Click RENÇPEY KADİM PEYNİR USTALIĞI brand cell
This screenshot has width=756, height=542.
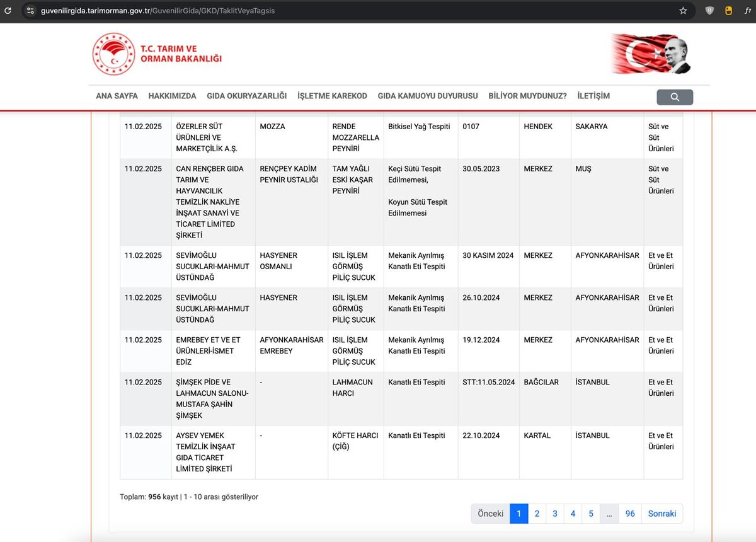[x=291, y=202]
